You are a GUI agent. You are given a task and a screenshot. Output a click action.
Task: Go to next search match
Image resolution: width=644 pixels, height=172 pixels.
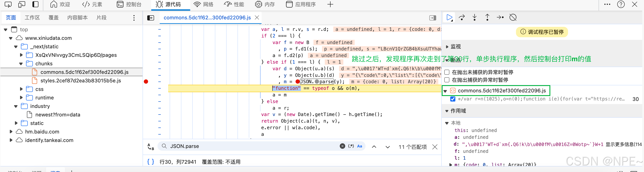click(x=388, y=147)
